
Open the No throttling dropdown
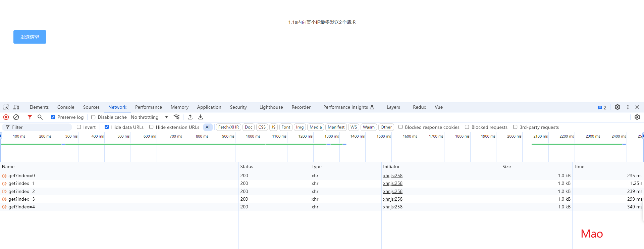pos(150,117)
